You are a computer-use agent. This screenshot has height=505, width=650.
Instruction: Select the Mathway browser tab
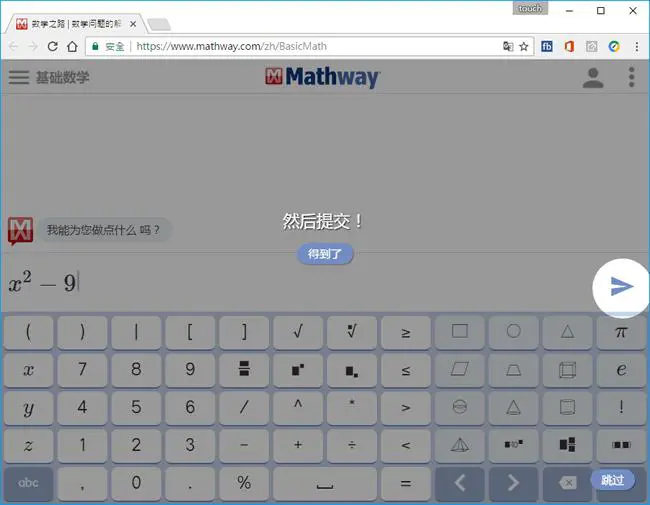pos(76,24)
